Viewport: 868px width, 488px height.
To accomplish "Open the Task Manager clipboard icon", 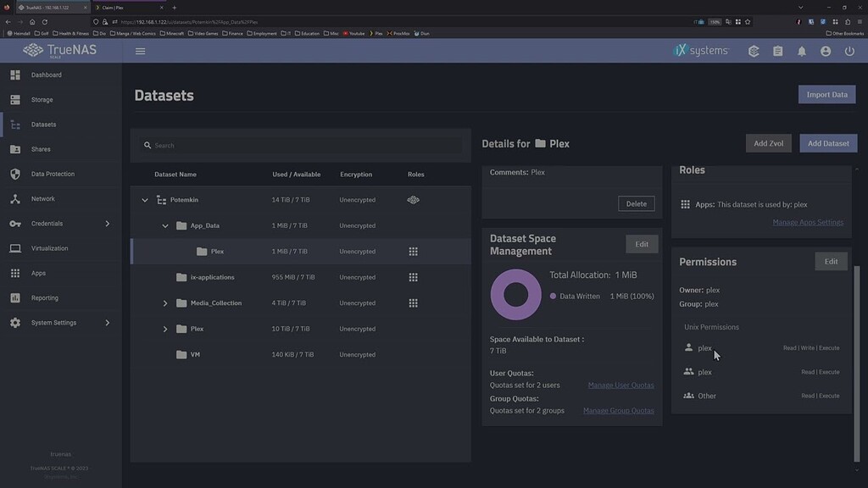I will [777, 51].
